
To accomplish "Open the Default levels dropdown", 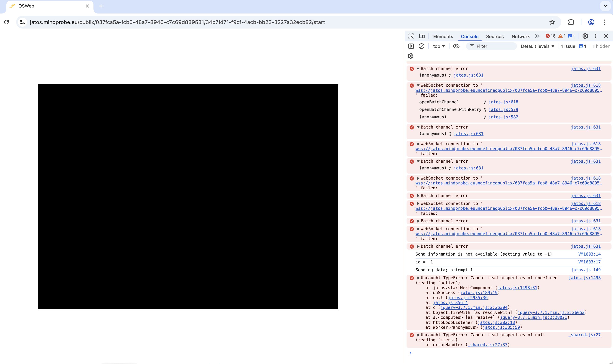I will [x=537, y=46].
